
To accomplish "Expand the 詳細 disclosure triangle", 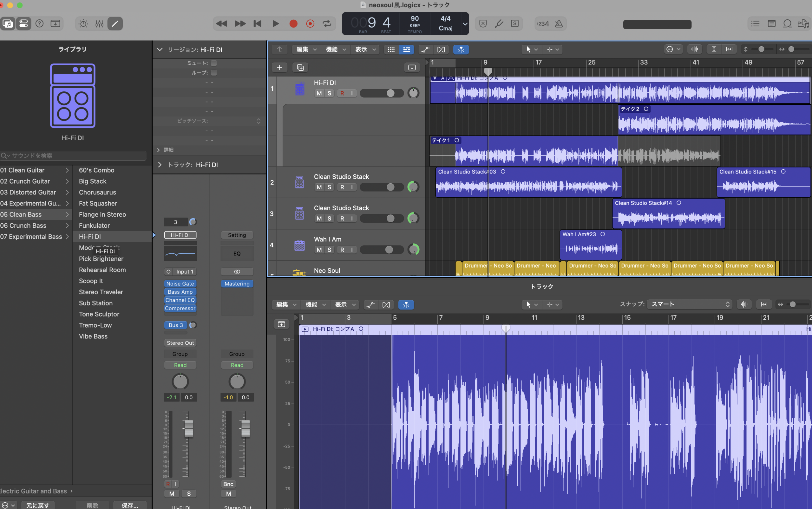I will tap(159, 150).
